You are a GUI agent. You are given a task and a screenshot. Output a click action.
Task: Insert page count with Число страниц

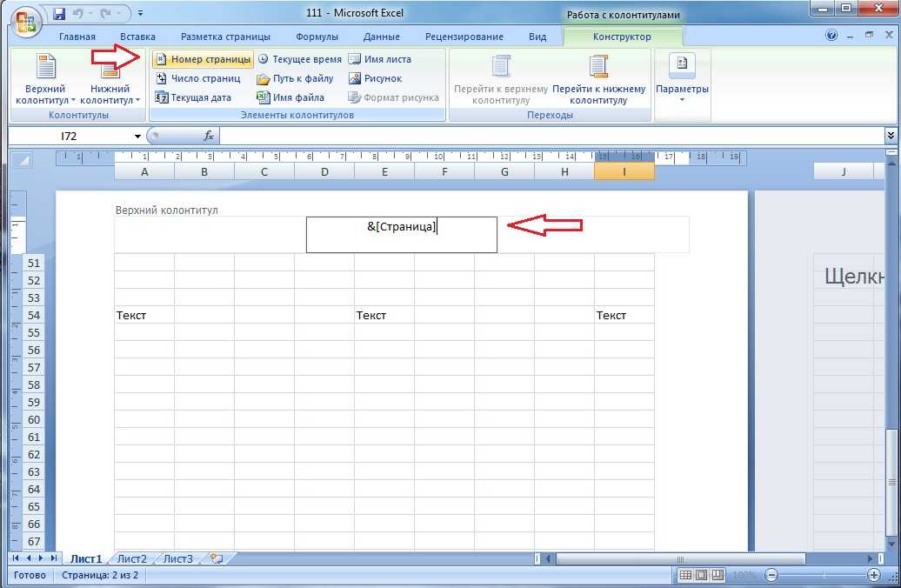[198, 78]
